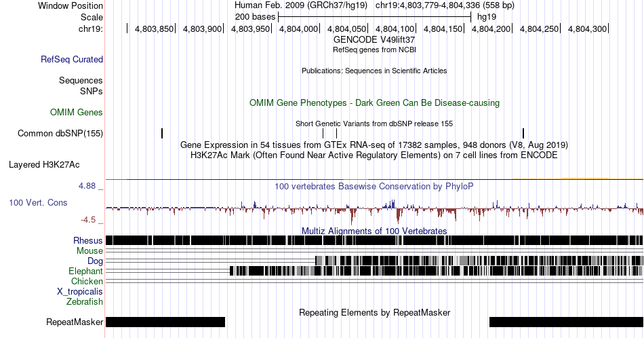Click the Dog alignment blocks
The height and width of the screenshot is (338, 644).
(479, 261)
